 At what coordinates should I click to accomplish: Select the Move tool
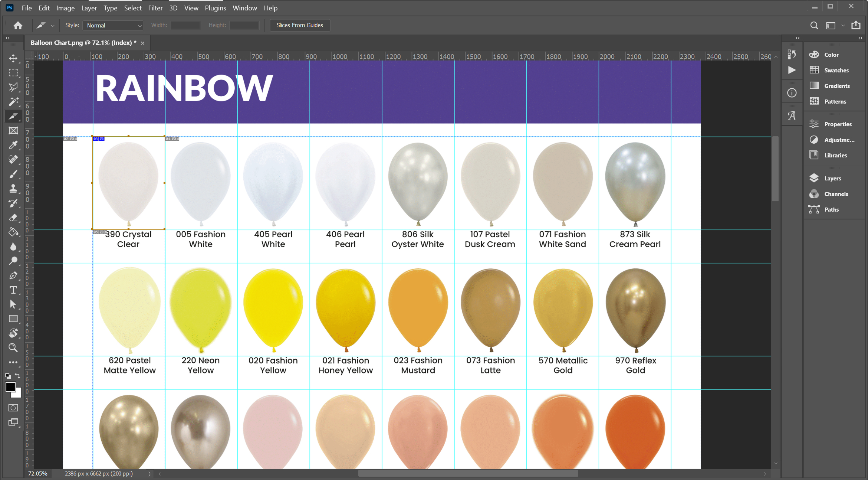click(x=13, y=58)
